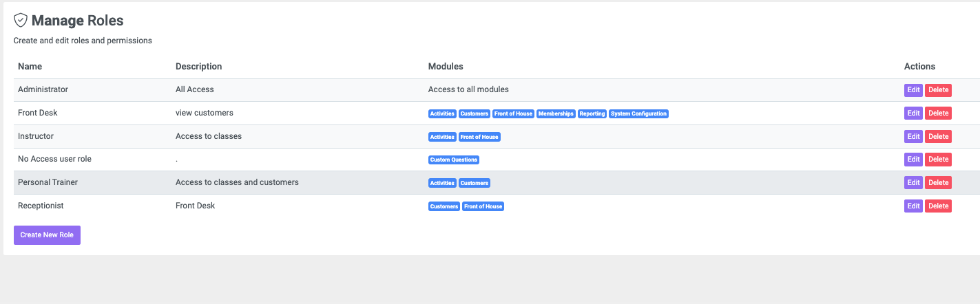
Task: Click the shield icon beside Manage Roles
Action: click(x=21, y=21)
